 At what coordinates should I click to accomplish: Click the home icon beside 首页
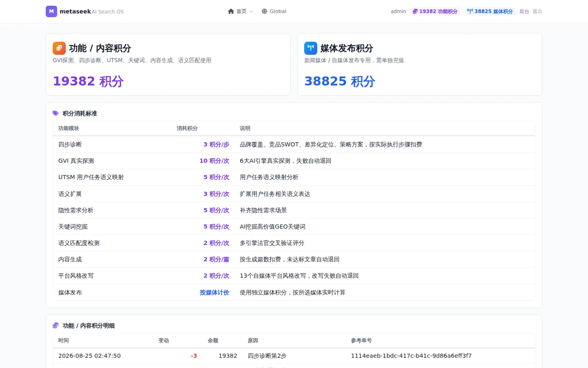[231, 11]
